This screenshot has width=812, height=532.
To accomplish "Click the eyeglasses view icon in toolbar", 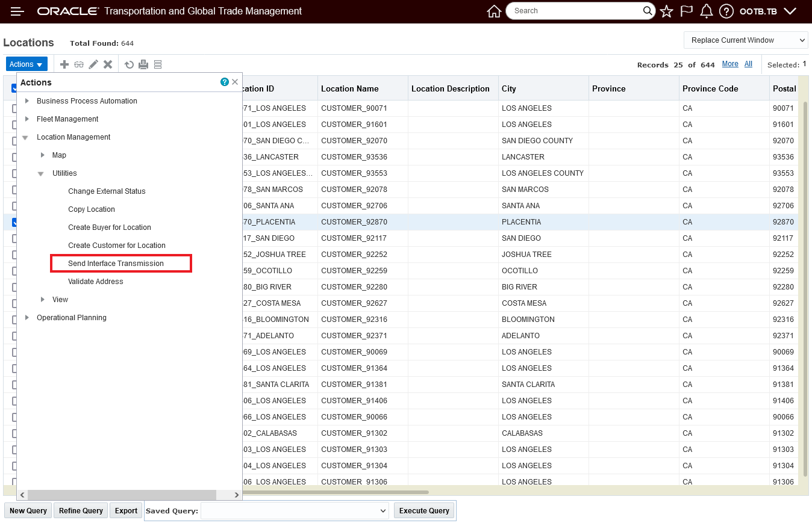I will pos(80,64).
